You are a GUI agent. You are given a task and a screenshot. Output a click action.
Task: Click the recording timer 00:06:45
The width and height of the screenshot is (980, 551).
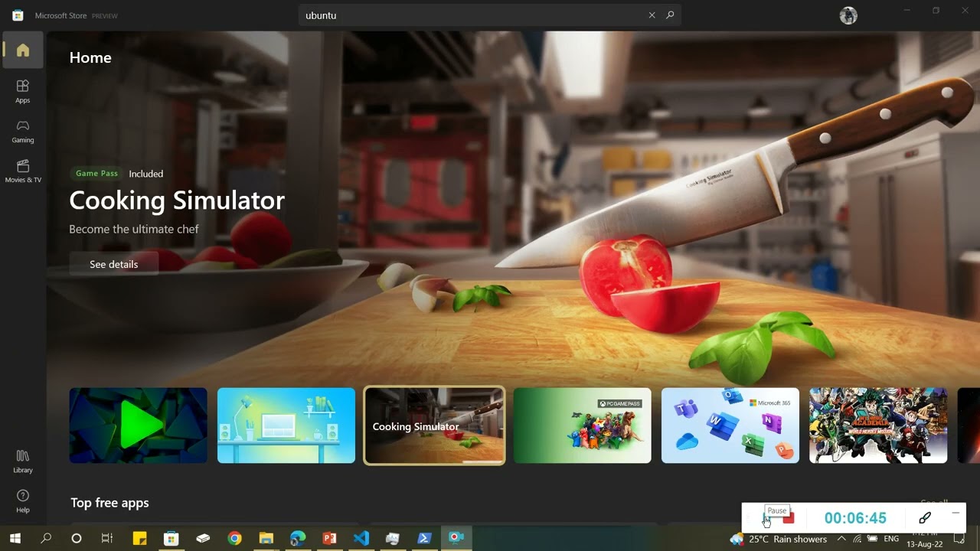[x=855, y=518]
